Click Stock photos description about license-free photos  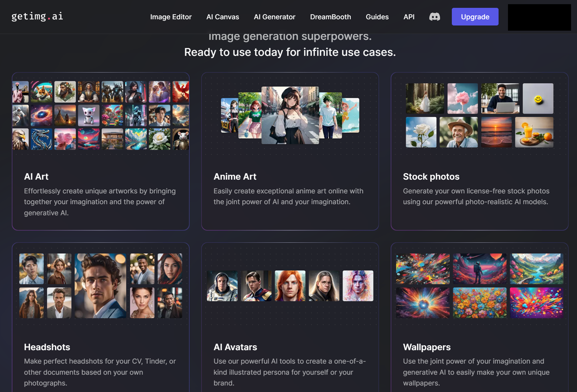point(476,196)
